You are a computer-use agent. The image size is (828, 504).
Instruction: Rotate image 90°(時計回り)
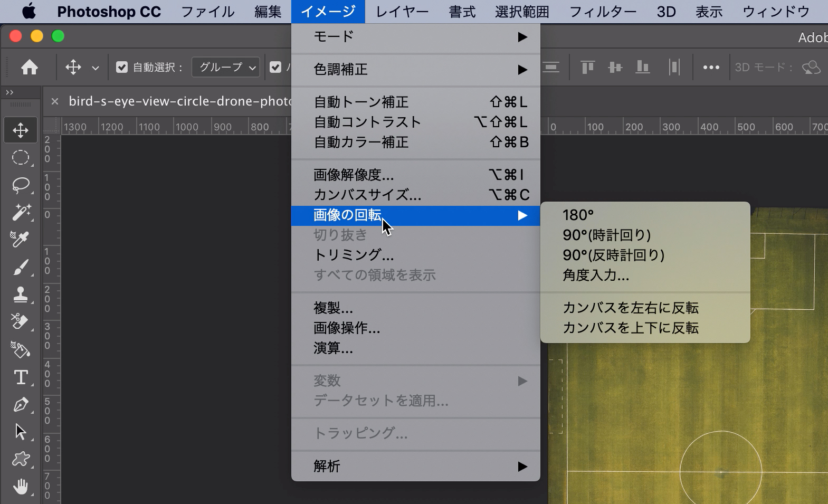645,235
